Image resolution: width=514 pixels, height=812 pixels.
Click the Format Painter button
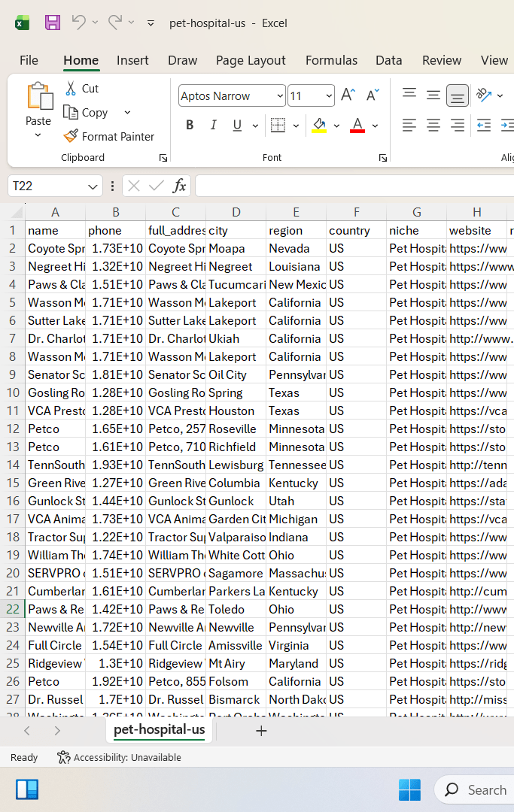pos(109,136)
